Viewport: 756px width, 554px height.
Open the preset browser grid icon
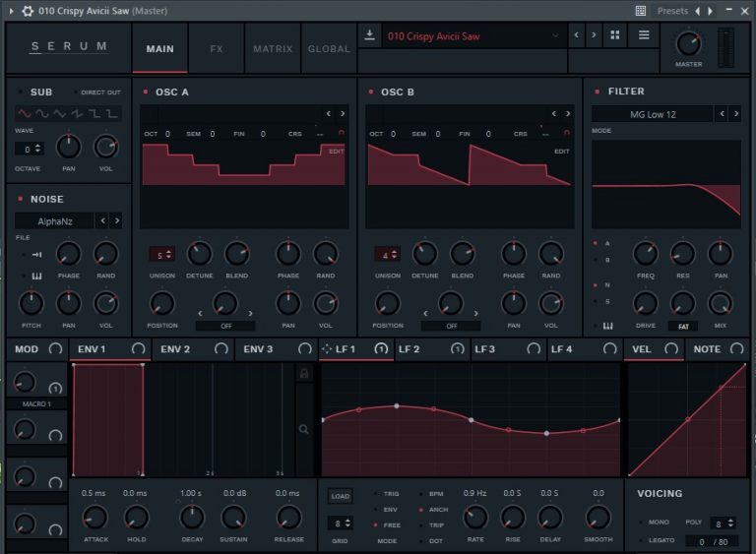(x=614, y=35)
